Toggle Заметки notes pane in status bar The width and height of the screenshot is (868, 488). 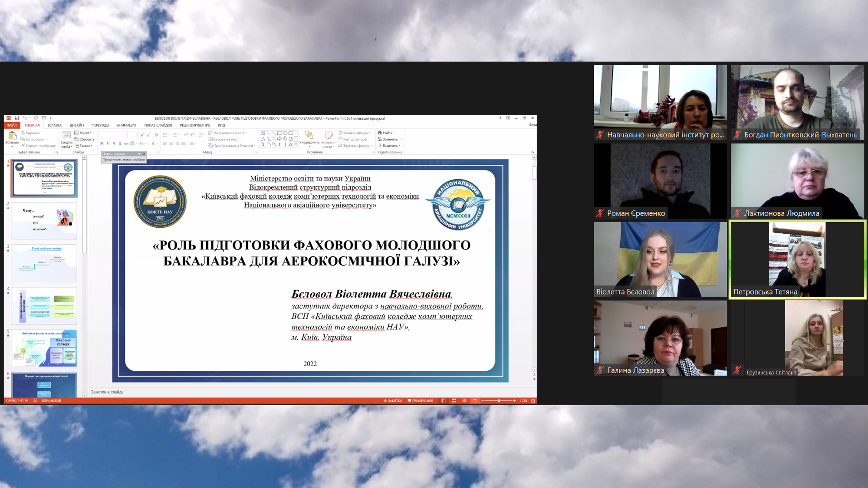[x=393, y=400]
